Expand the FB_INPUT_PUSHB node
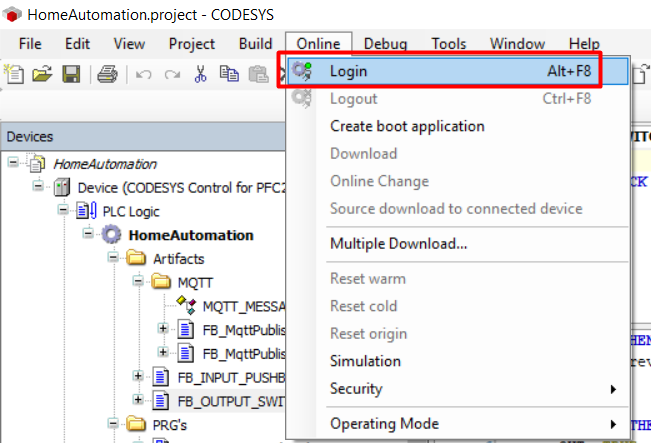This screenshot has width=651, height=443. [x=138, y=376]
